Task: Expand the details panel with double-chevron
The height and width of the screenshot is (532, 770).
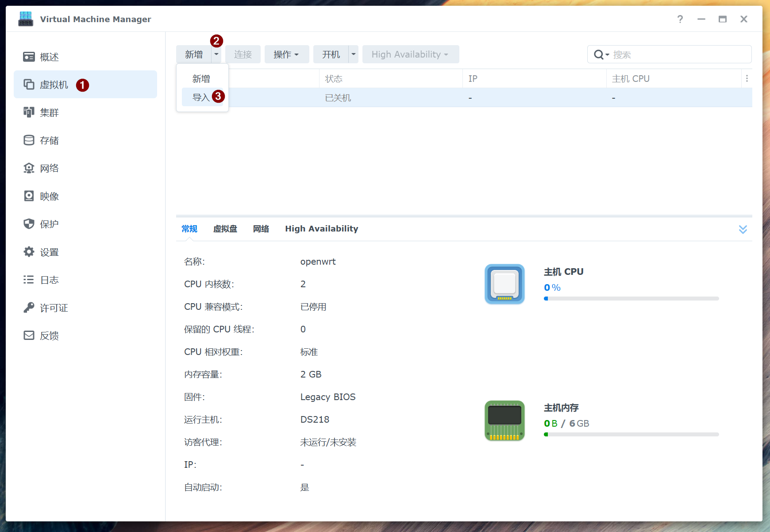Action: tap(743, 229)
